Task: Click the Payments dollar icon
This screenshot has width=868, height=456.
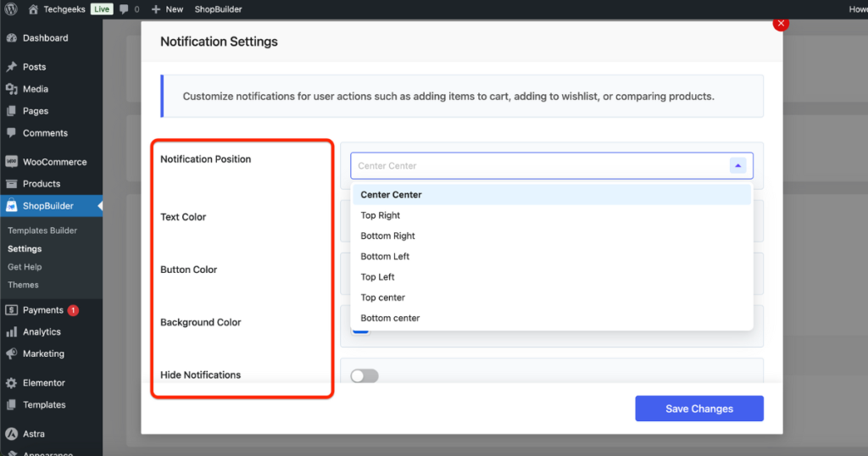Action: pyautogui.click(x=12, y=310)
